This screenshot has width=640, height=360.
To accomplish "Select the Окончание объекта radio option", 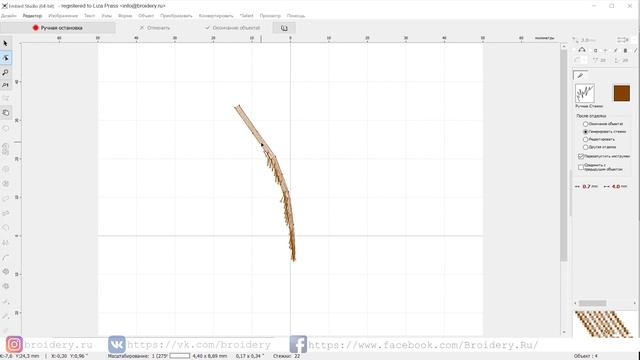I will tap(603, 124).
